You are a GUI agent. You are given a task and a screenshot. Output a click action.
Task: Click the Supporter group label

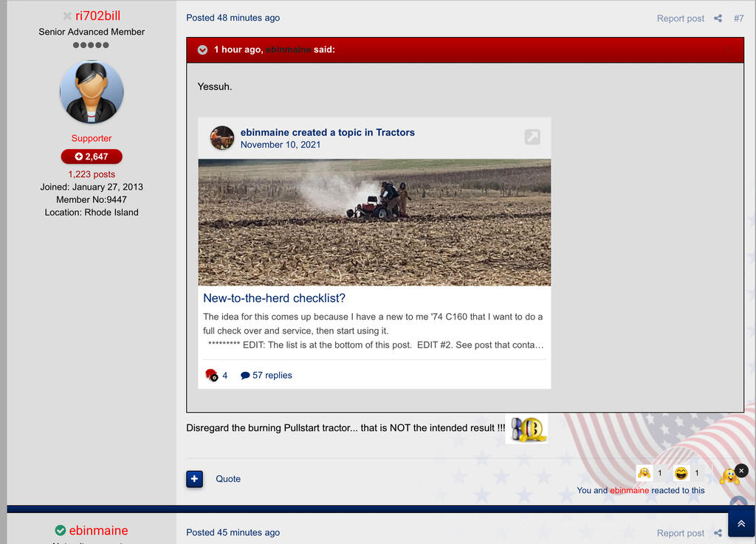(x=92, y=138)
